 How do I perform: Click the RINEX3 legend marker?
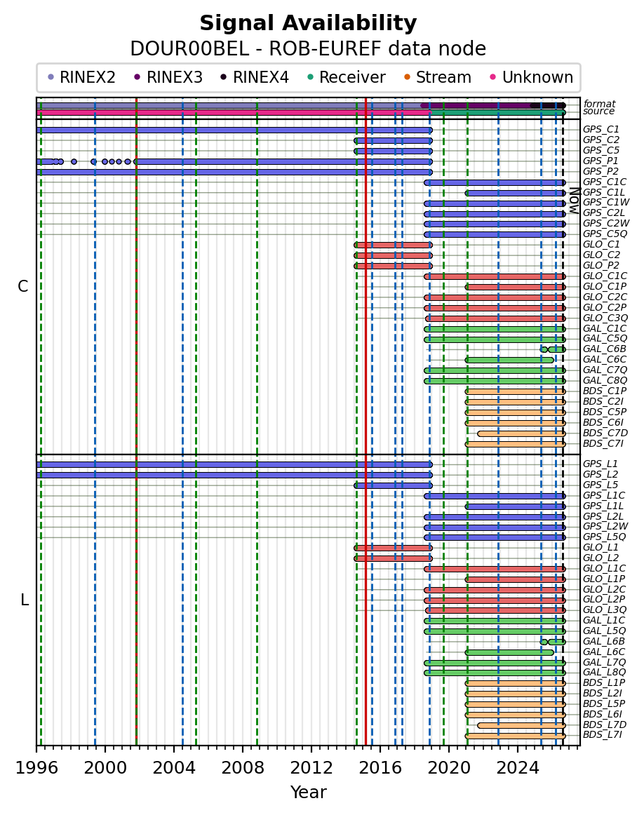pyautogui.click(x=137, y=77)
